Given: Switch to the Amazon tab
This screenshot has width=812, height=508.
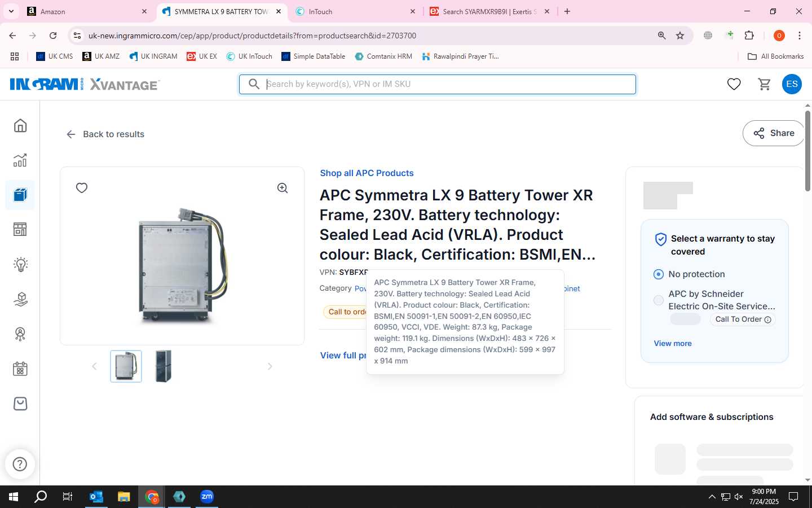Looking at the screenshot, I should [x=87, y=11].
